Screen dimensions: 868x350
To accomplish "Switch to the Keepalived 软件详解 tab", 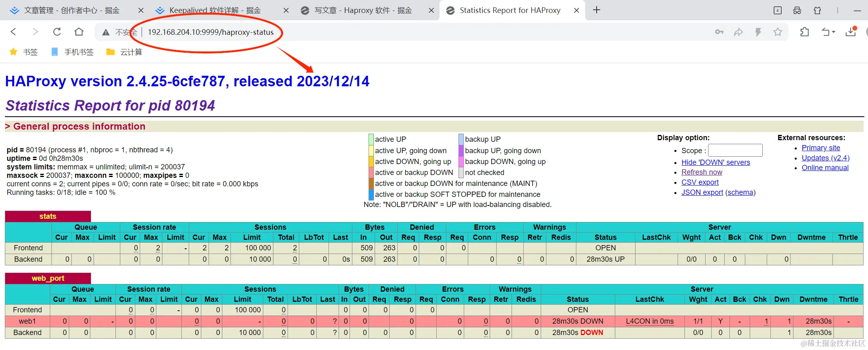I will (215, 11).
